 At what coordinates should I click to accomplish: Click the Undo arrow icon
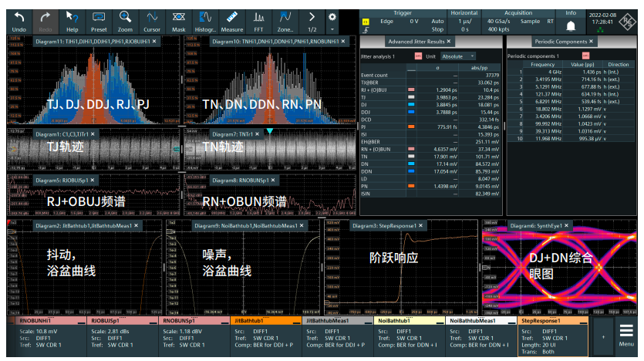tap(19, 16)
